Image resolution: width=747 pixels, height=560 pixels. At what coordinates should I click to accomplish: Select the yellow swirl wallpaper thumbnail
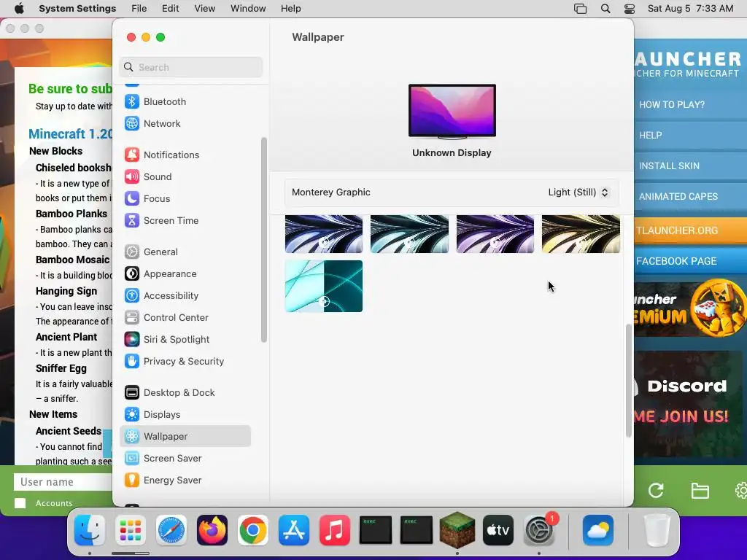click(x=581, y=234)
